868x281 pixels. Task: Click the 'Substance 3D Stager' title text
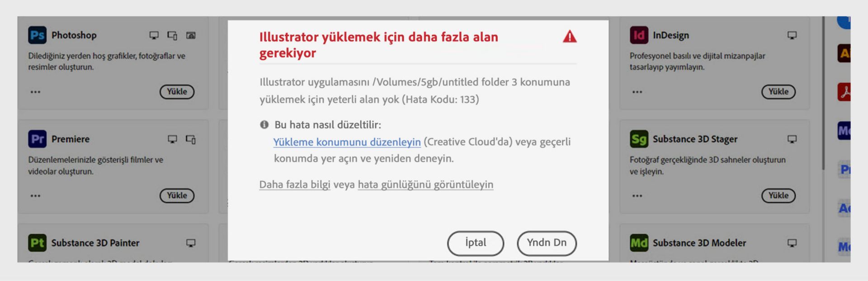[x=695, y=139]
